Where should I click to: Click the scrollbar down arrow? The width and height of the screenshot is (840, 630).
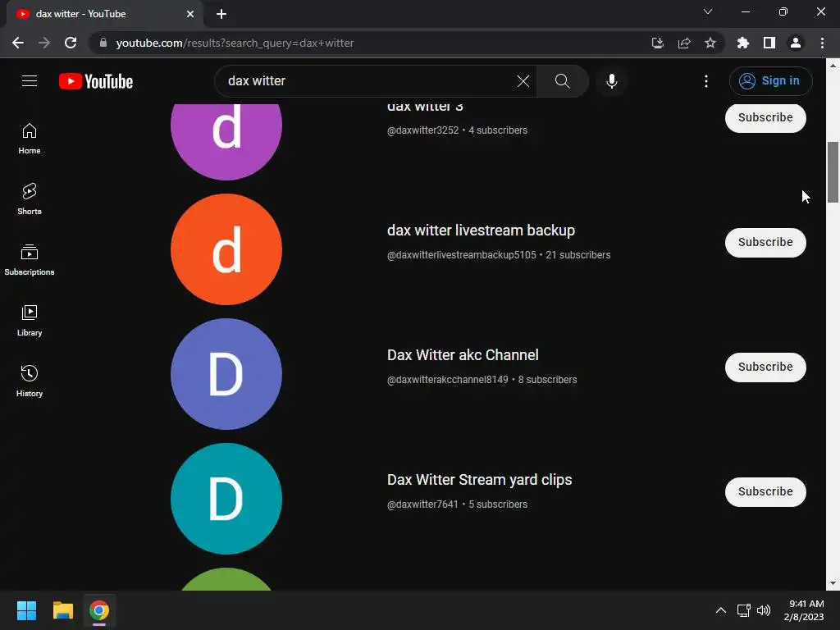833,584
